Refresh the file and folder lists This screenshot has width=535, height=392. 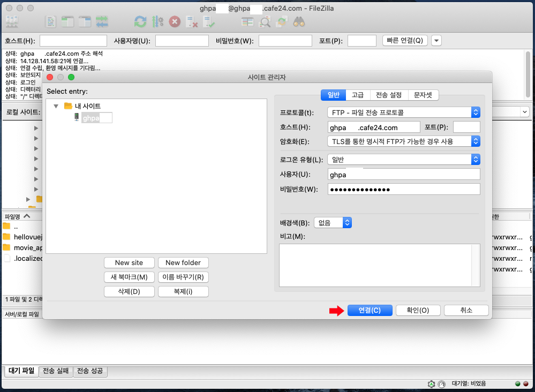point(140,22)
